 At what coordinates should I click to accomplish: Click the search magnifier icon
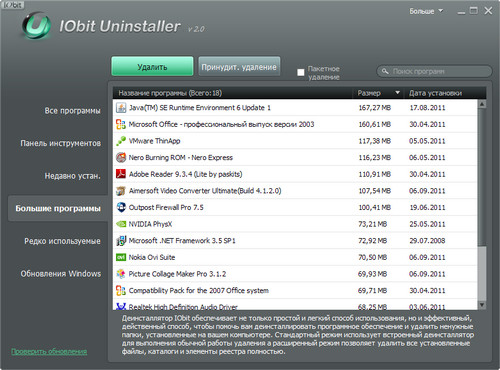pos(385,71)
